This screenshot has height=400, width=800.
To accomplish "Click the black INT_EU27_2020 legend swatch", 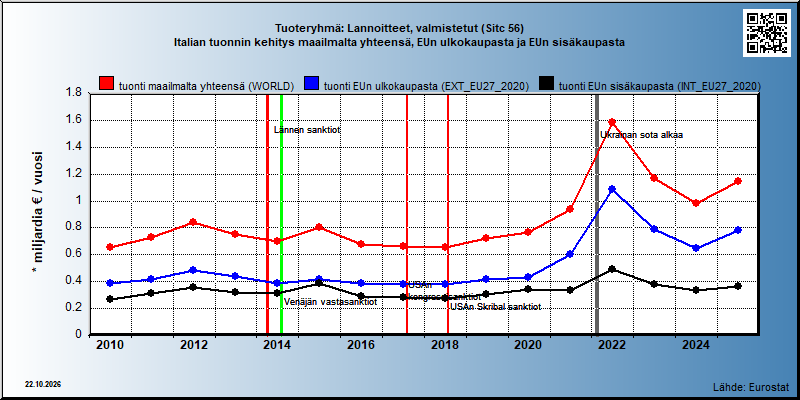I will point(547,84).
